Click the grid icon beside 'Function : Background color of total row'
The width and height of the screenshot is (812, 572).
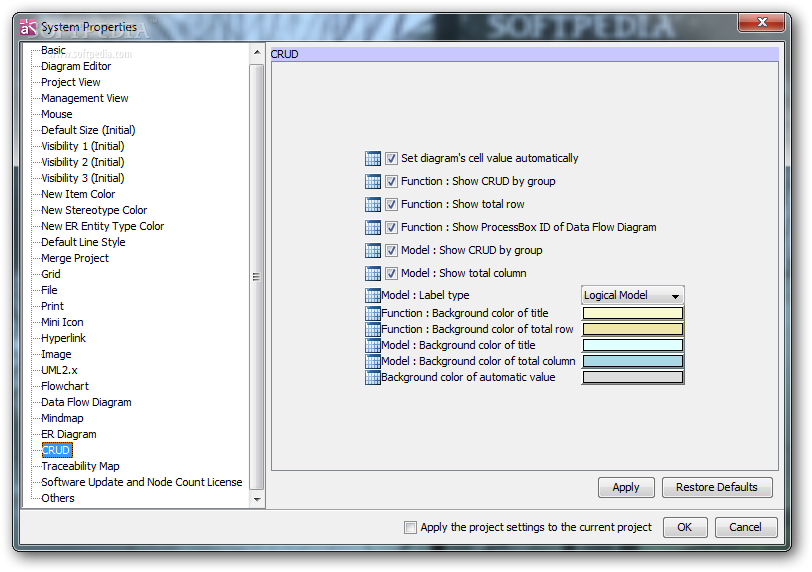[372, 329]
